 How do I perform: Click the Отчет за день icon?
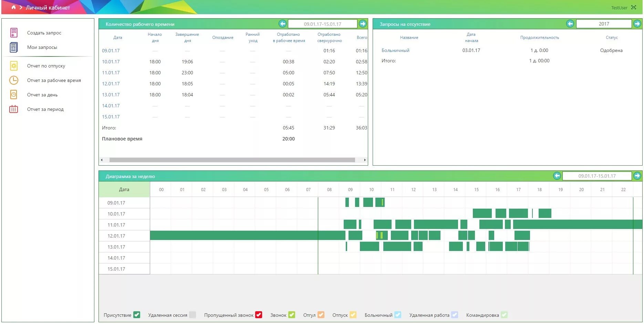[14, 95]
